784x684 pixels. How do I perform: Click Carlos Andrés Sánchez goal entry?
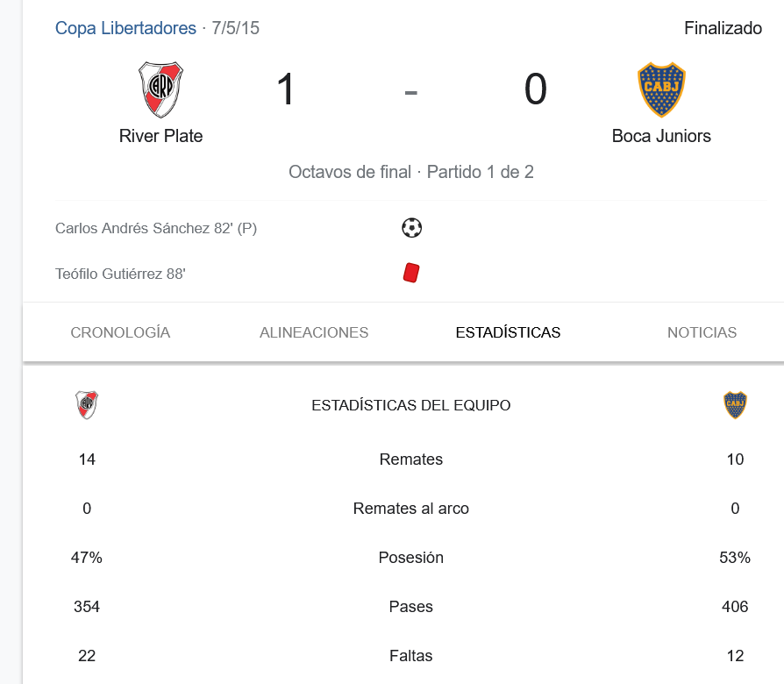[156, 229]
